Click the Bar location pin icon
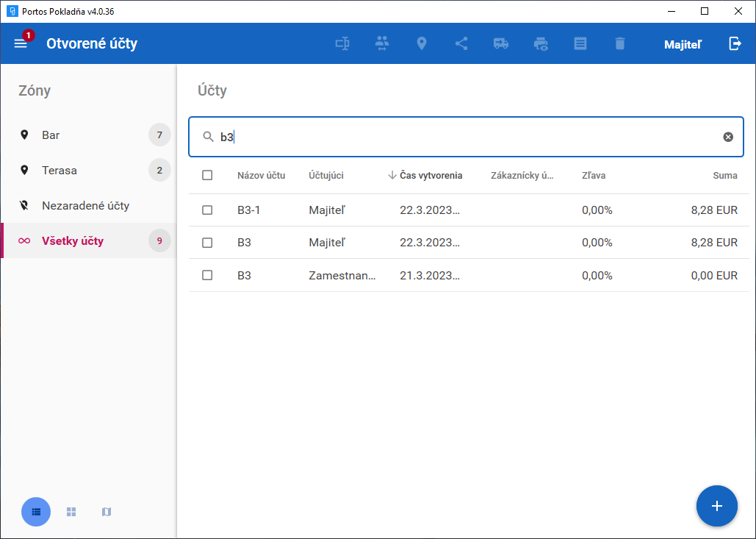 click(24, 135)
